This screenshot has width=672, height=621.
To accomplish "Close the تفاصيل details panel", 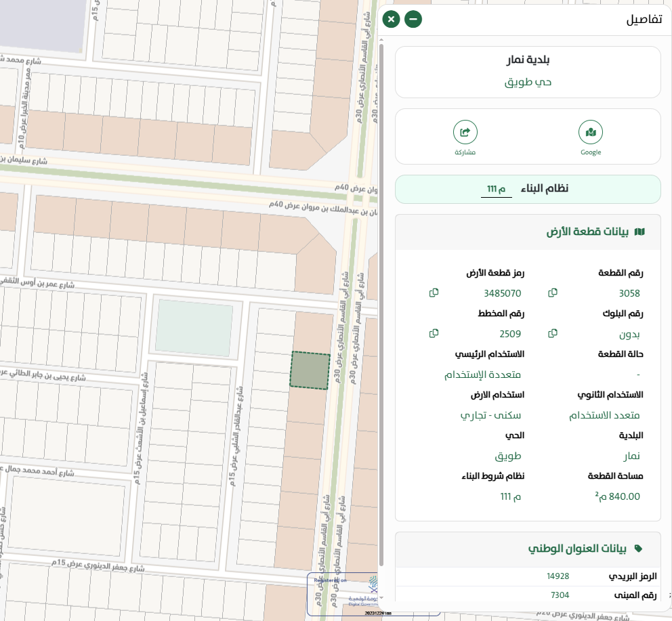I will click(x=391, y=19).
